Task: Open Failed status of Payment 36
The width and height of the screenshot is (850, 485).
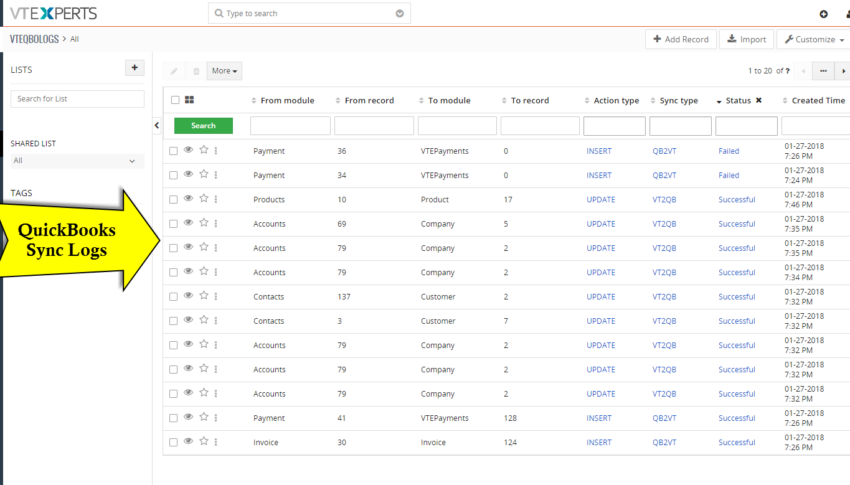Action: 729,151
